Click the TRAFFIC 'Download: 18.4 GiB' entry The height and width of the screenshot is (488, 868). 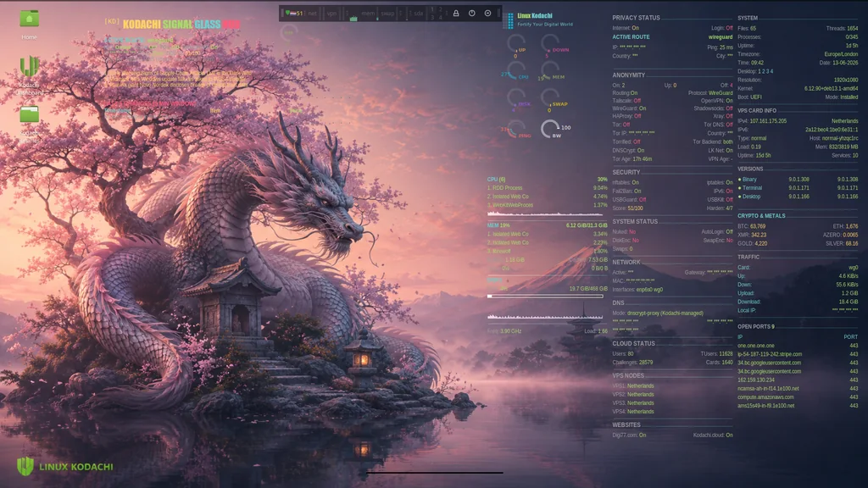pyautogui.click(x=798, y=302)
